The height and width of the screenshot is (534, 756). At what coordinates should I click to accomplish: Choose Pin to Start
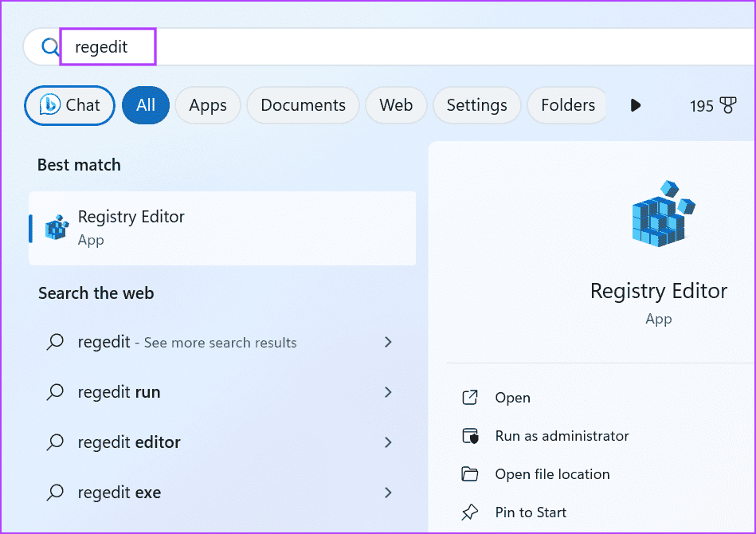coord(531,512)
